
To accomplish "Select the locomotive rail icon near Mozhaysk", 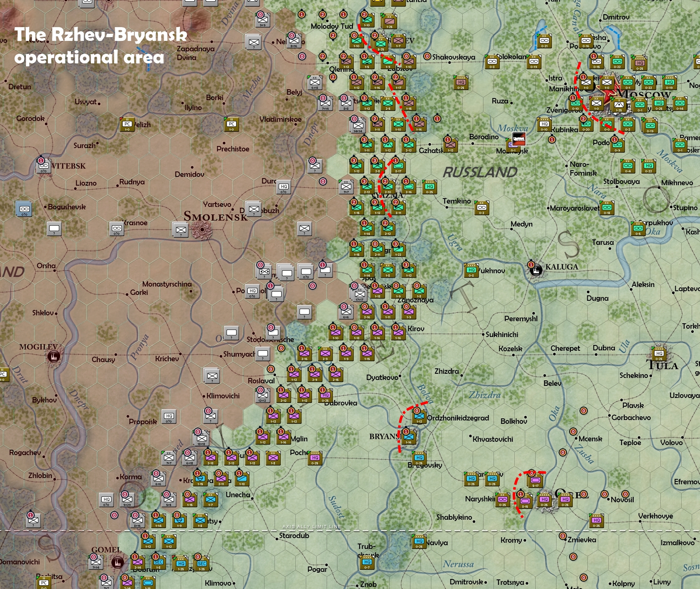I will tap(519, 139).
